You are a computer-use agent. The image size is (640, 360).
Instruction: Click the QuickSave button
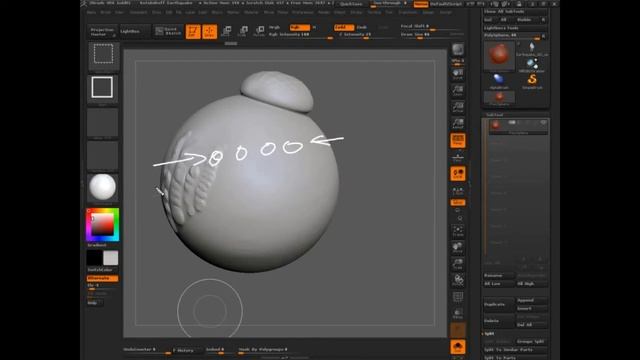click(x=351, y=4)
